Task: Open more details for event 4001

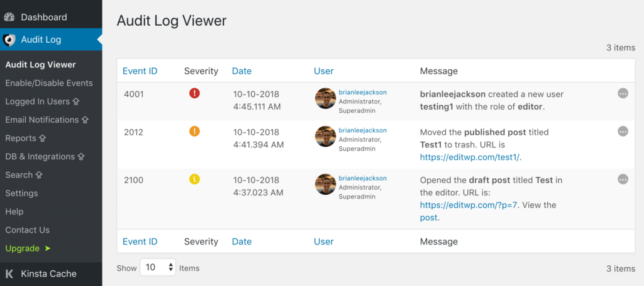Action: coord(623,93)
